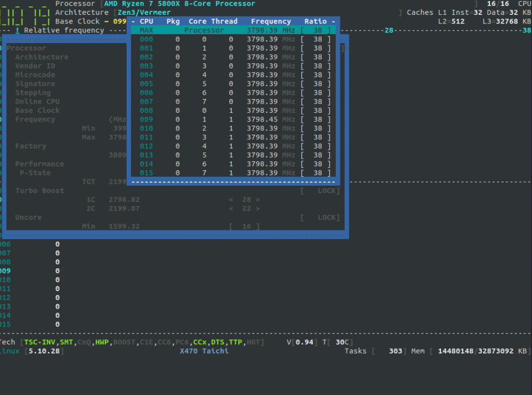Click the CCx technology flag
Screen dimensions: 532x395
[x=200, y=342]
